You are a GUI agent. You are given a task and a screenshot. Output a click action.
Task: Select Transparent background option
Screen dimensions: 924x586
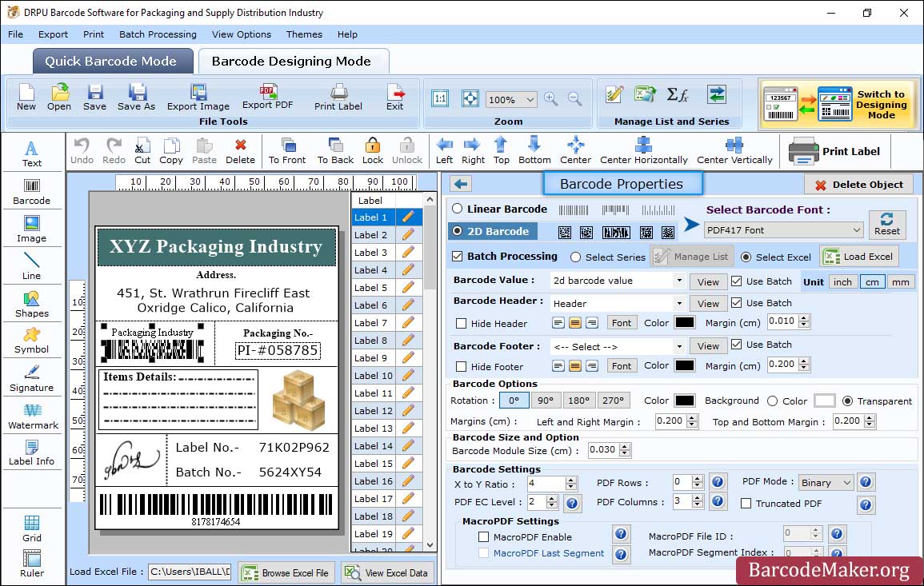click(x=847, y=401)
